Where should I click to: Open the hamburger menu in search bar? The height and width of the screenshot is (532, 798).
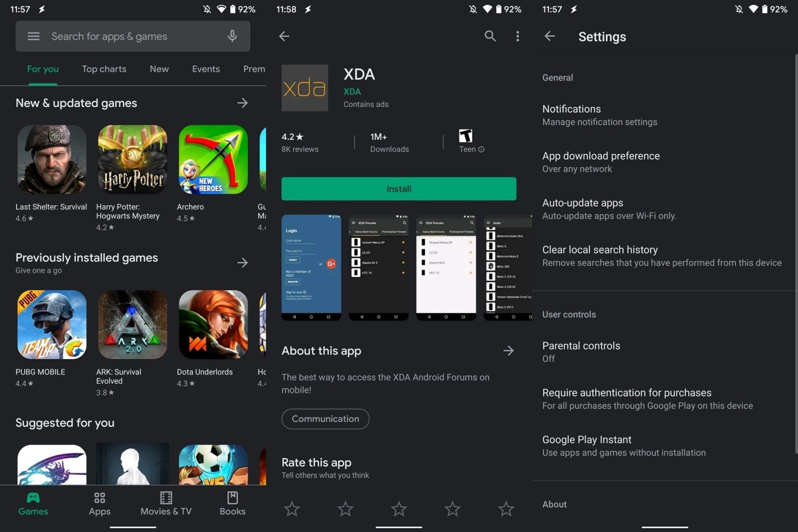point(33,36)
